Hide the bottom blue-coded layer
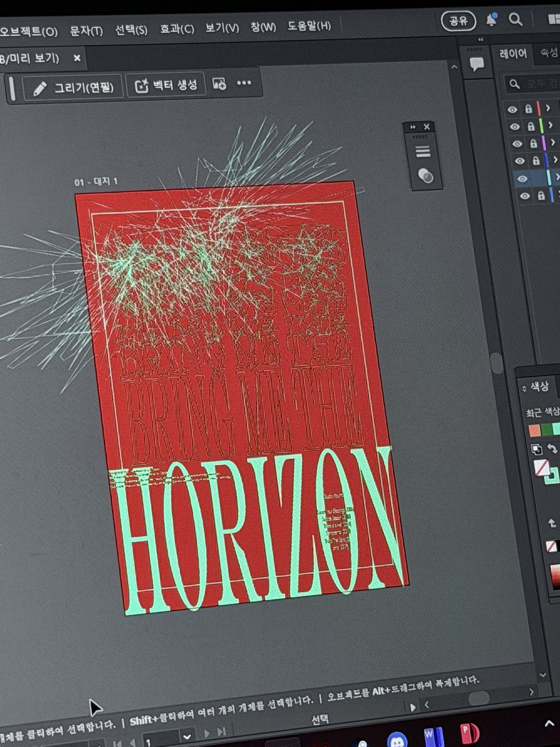Screen dimensions: 560x747 pyautogui.click(x=525, y=196)
